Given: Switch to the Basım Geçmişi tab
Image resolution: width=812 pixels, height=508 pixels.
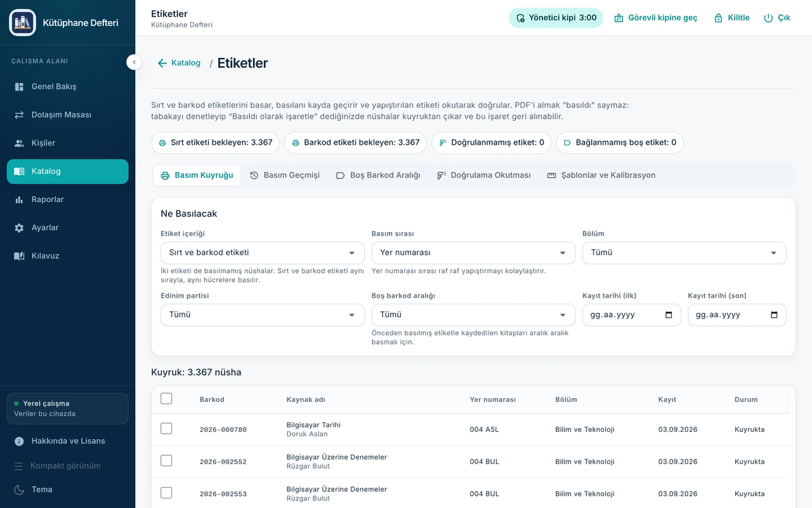Looking at the screenshot, I should 285,175.
